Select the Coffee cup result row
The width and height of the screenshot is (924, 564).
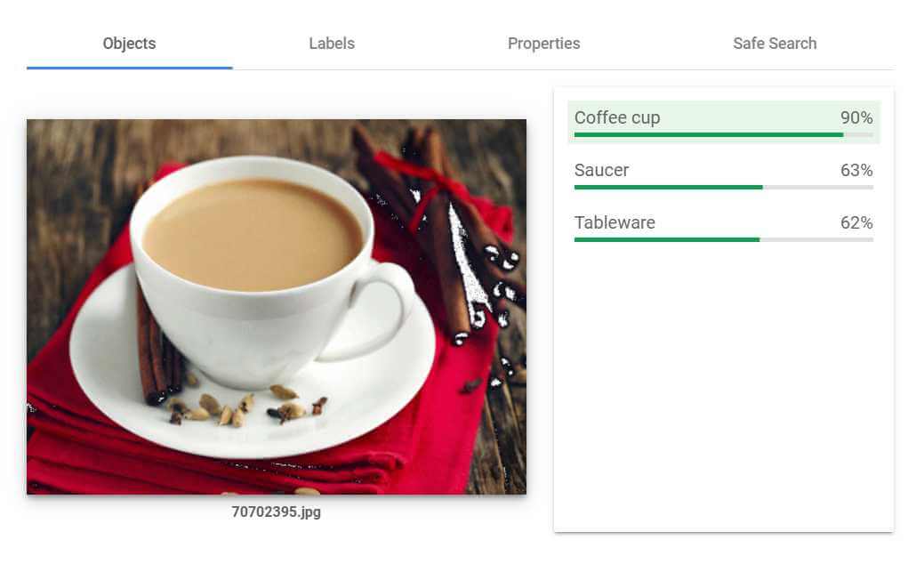coord(724,122)
